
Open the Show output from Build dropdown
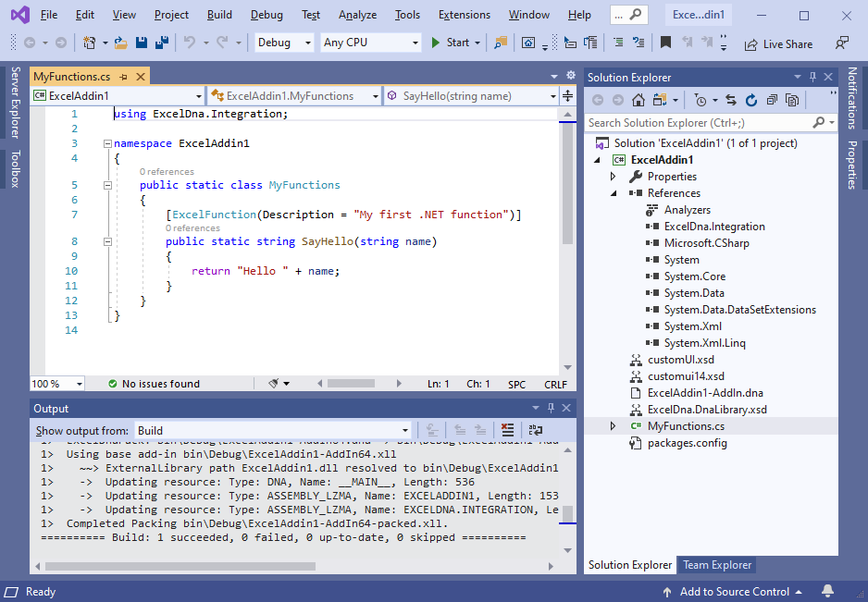click(x=273, y=431)
